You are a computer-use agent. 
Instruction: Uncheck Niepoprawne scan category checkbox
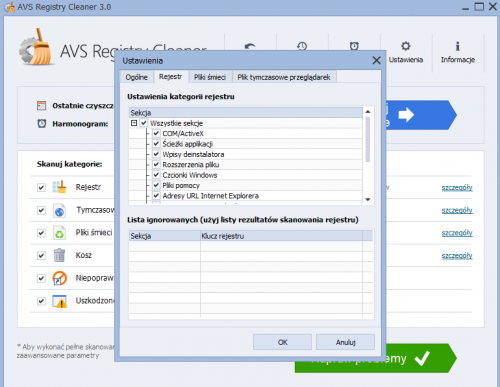tap(41, 278)
